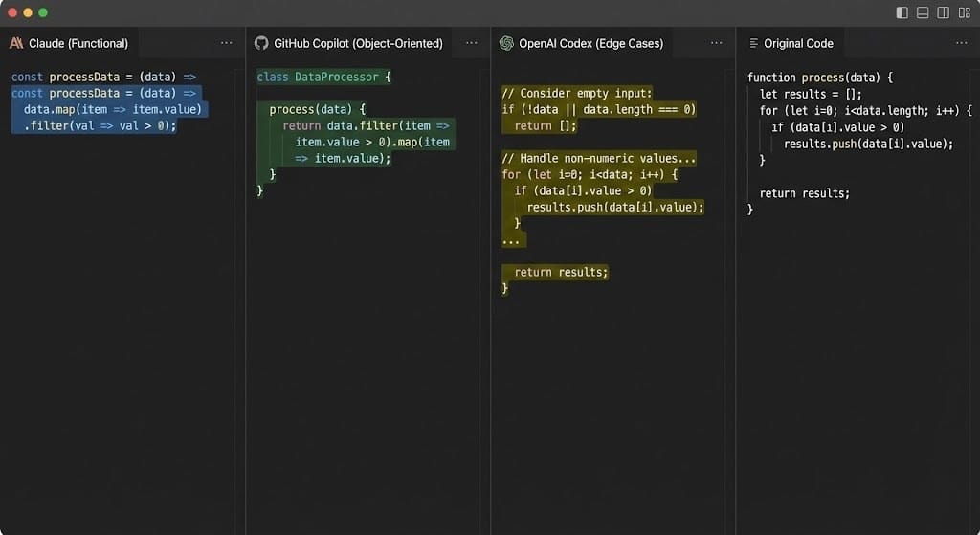This screenshot has width=980, height=535.
Task: Click the 'return results;' line in Original Code
Action: [804, 193]
